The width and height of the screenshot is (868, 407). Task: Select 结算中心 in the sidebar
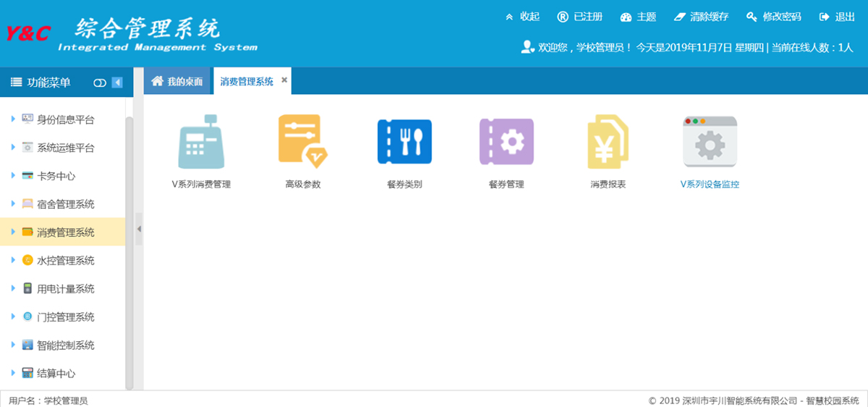coord(56,373)
